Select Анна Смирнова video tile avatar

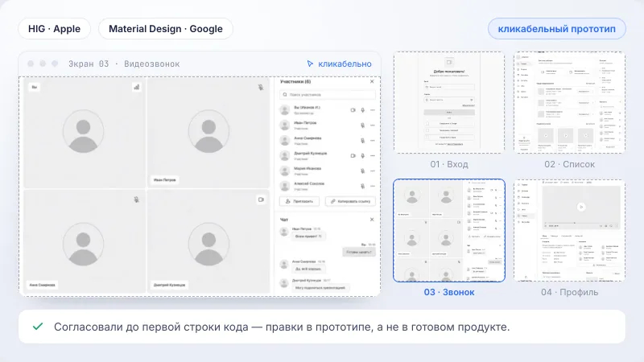click(84, 245)
